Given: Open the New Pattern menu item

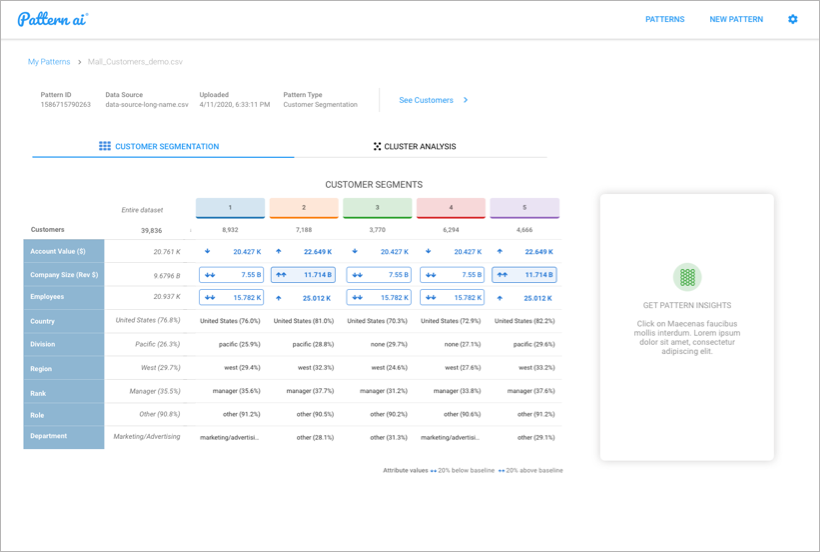Looking at the screenshot, I should [x=736, y=19].
